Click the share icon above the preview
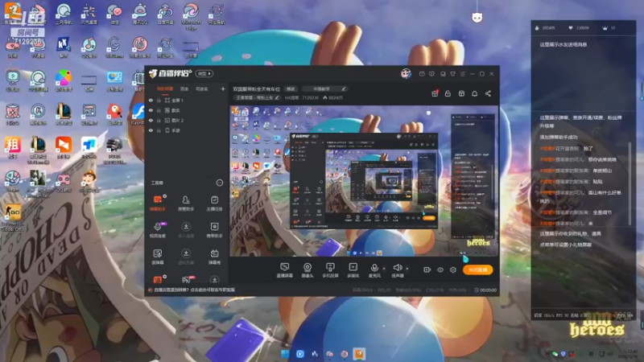 click(489, 93)
